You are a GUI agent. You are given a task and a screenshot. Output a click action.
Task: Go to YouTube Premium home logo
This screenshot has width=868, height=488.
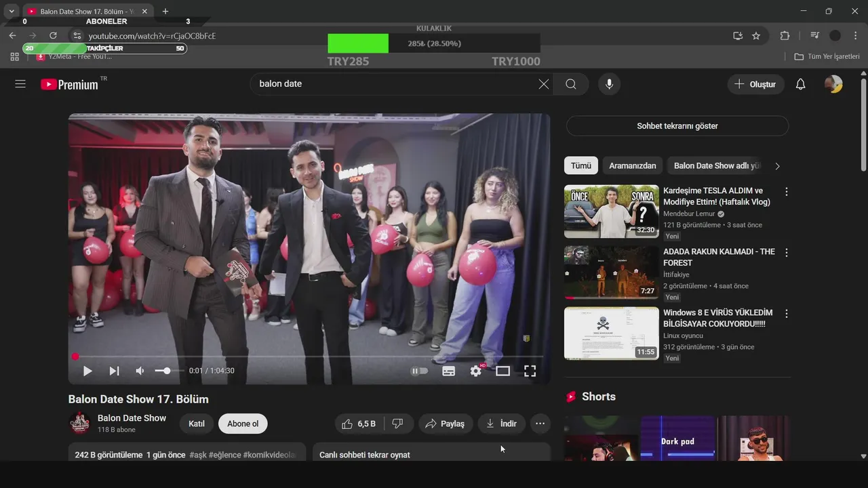click(x=69, y=84)
